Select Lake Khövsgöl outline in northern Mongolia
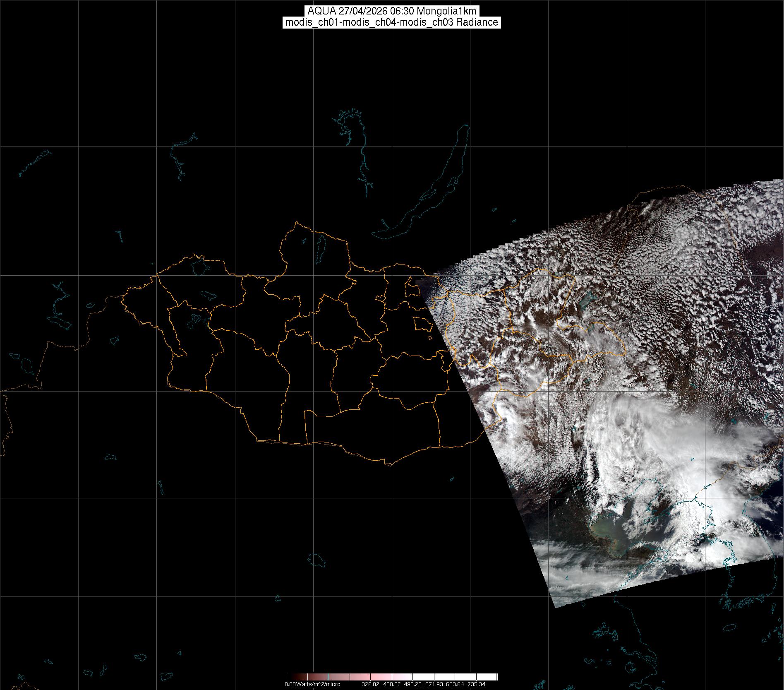Viewport: 784px width, 690px height. 320,247
